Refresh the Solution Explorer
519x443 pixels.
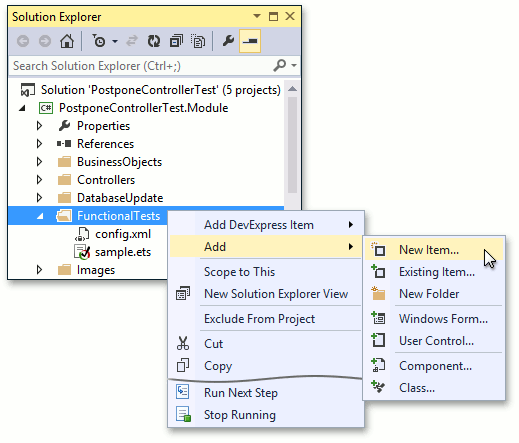pos(154,41)
